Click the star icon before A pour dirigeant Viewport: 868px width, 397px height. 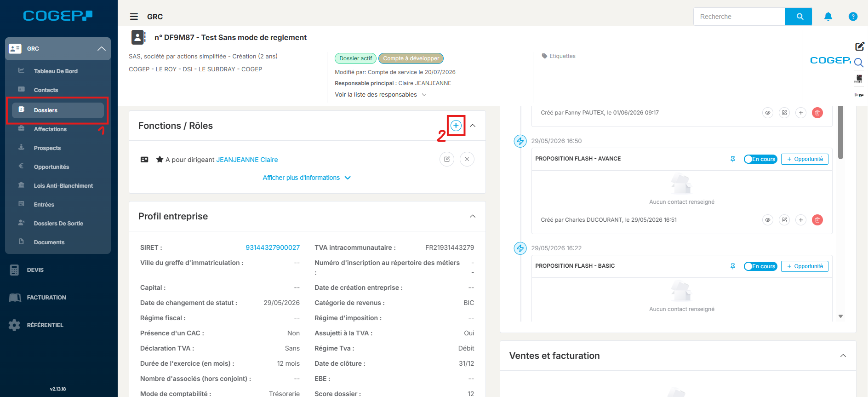pyautogui.click(x=160, y=159)
